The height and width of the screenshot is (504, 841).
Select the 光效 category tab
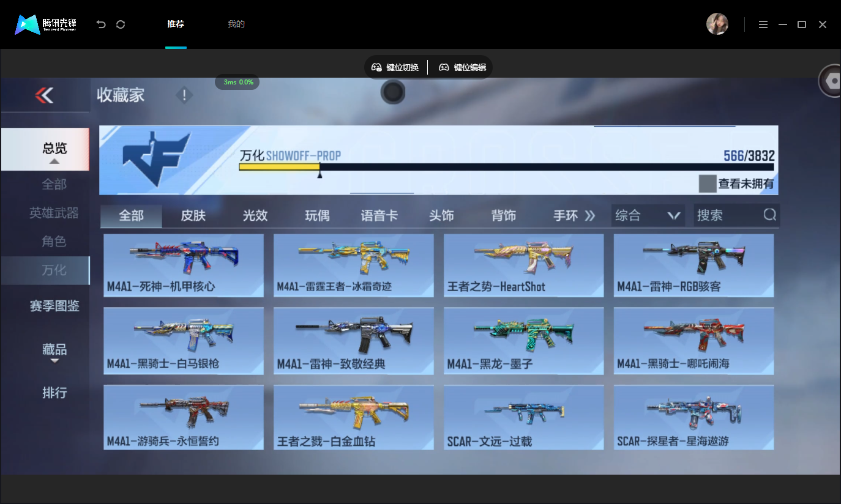point(255,216)
